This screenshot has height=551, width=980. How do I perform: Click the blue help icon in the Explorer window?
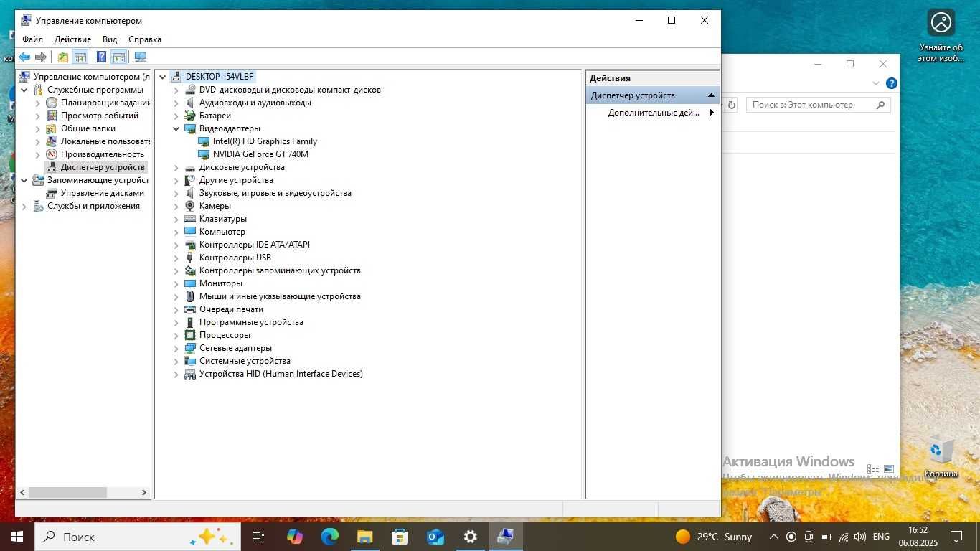(891, 83)
